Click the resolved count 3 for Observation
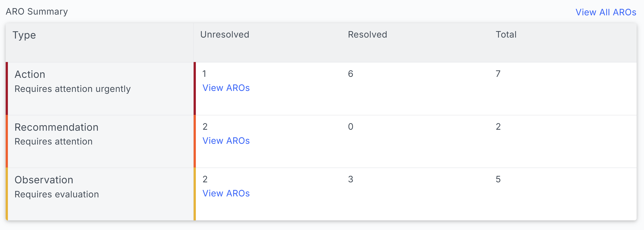The width and height of the screenshot is (644, 230). coord(350,179)
